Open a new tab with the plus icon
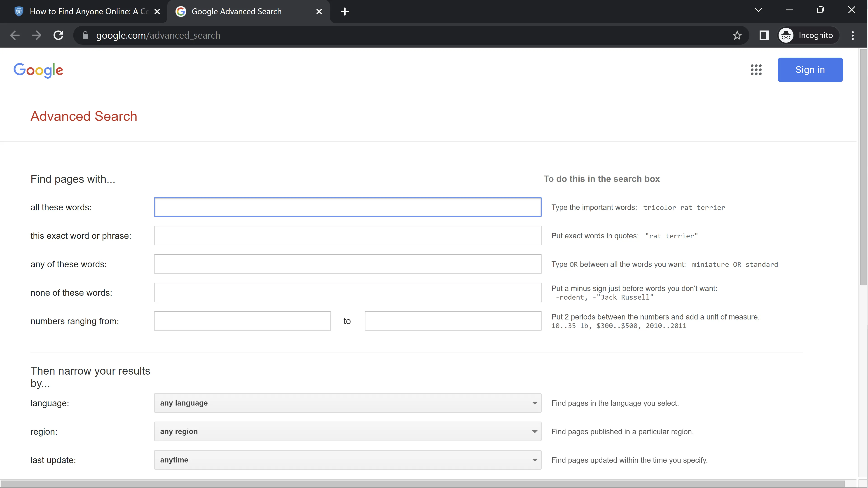Screen dimensions: 868x488 344,12
